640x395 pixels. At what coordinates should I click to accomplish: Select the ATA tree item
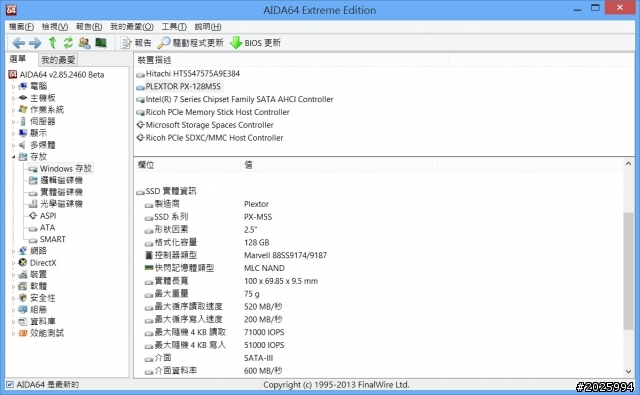(42, 228)
